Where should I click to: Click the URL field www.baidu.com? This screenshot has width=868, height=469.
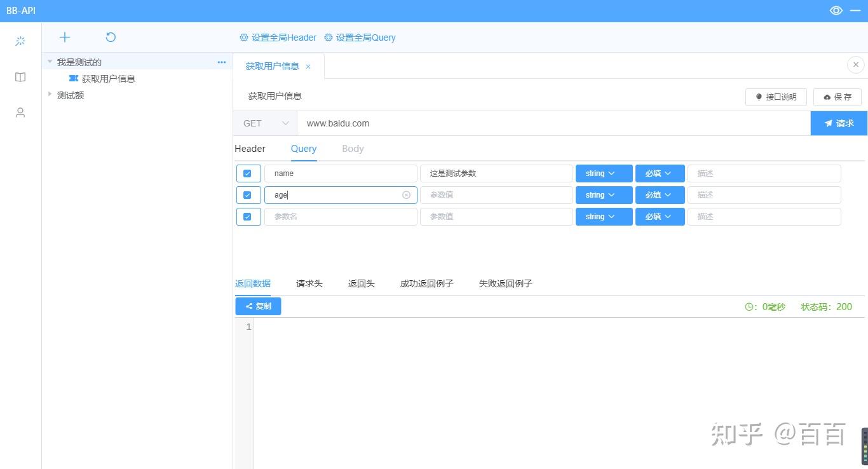tap(553, 123)
